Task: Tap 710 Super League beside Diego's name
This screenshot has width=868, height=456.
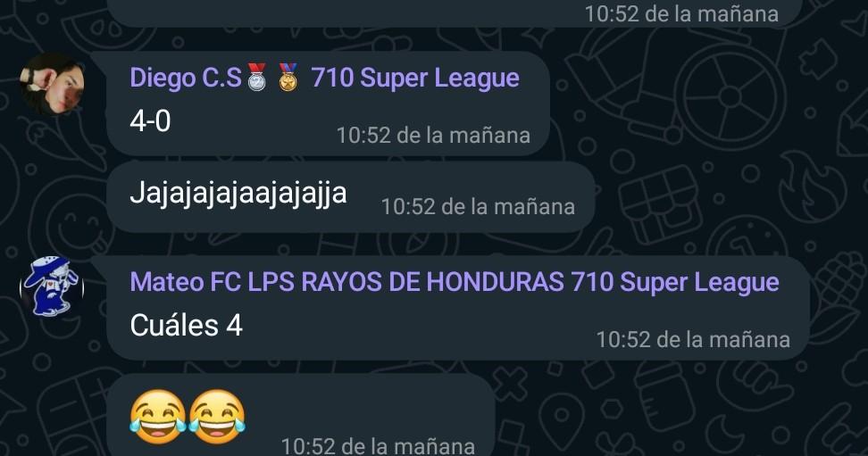Action: click(415, 78)
